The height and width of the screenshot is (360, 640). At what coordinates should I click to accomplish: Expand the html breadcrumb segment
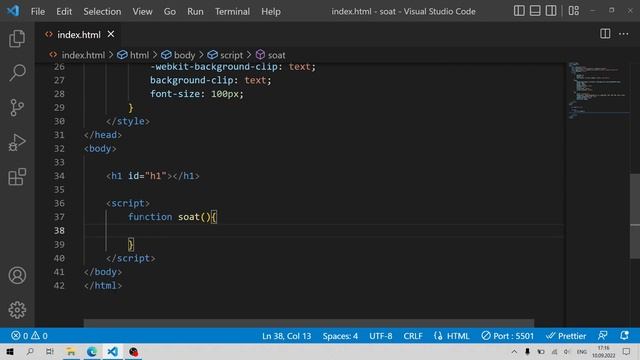click(x=139, y=55)
